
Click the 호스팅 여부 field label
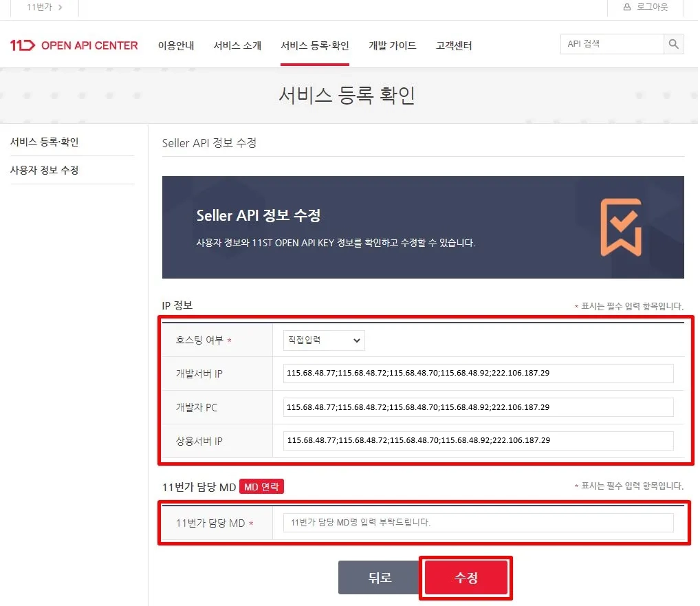(x=199, y=340)
